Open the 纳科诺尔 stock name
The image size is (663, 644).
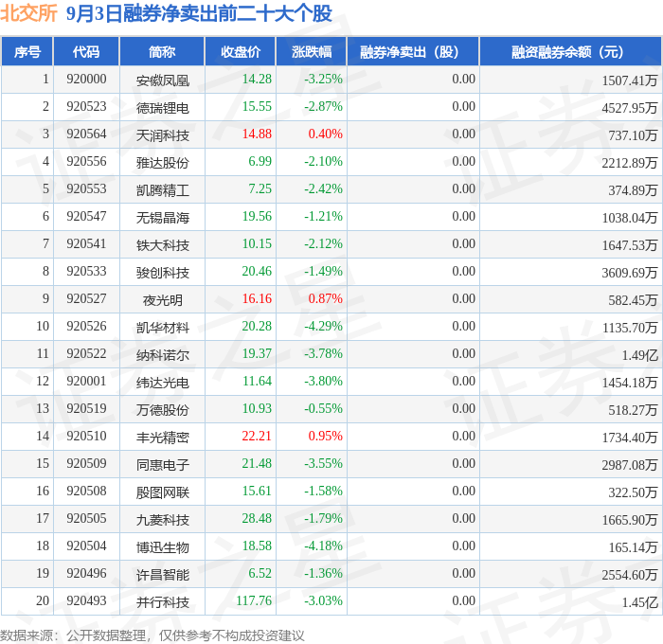[x=162, y=355]
